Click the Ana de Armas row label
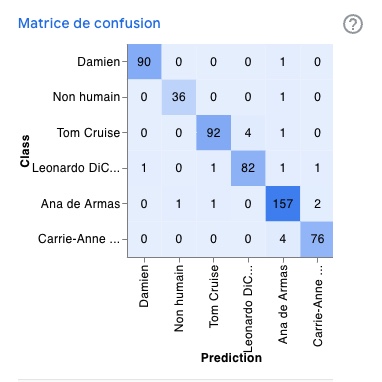Image resolution: width=382 pixels, height=382 pixels. (x=80, y=203)
